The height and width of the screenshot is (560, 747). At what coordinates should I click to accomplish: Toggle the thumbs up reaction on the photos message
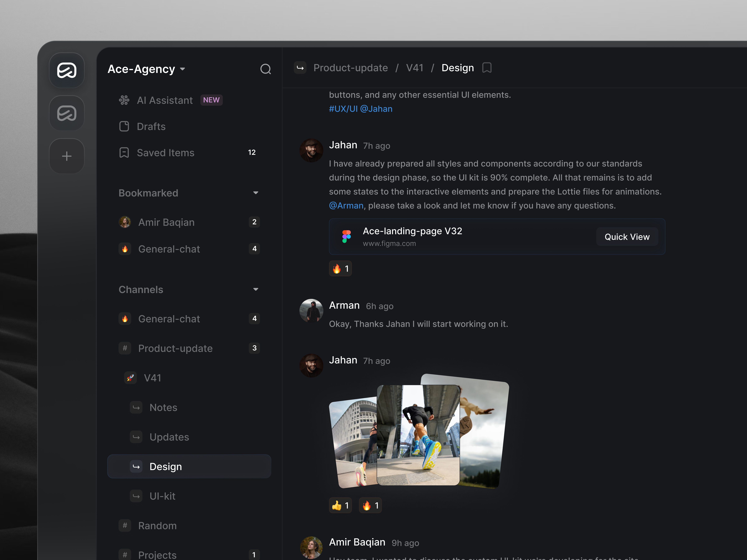point(340,505)
